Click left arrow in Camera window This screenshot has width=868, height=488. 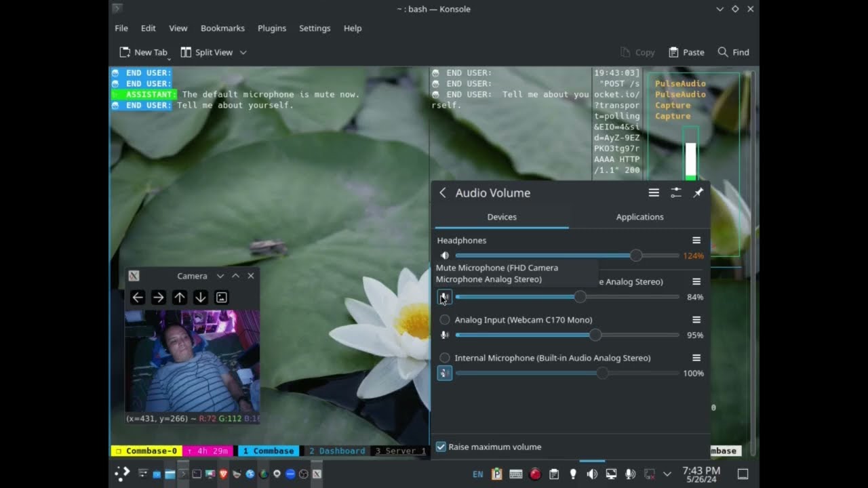(138, 298)
